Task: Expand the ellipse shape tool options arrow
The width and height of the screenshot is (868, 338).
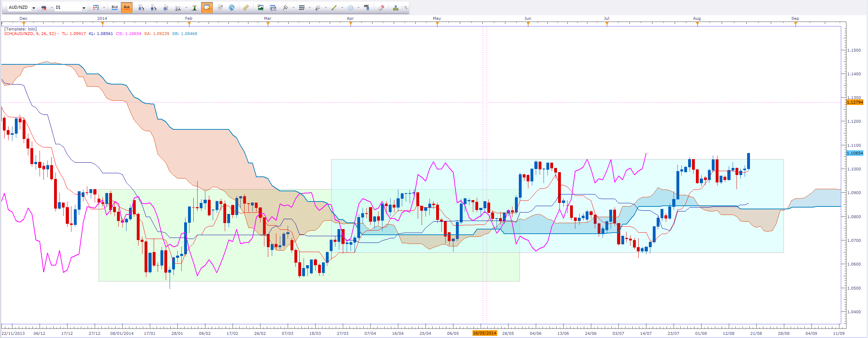Action: click(358, 8)
